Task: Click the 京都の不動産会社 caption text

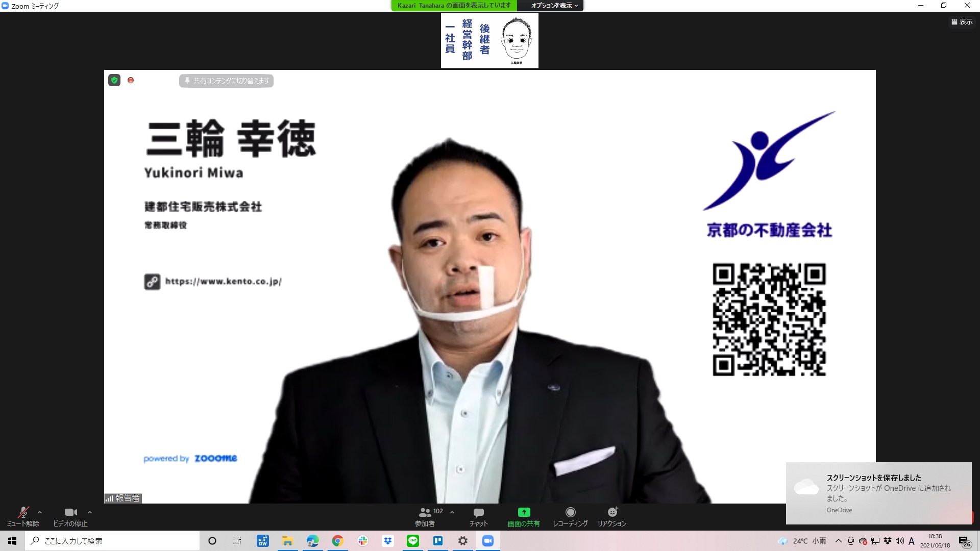Action: click(x=769, y=230)
